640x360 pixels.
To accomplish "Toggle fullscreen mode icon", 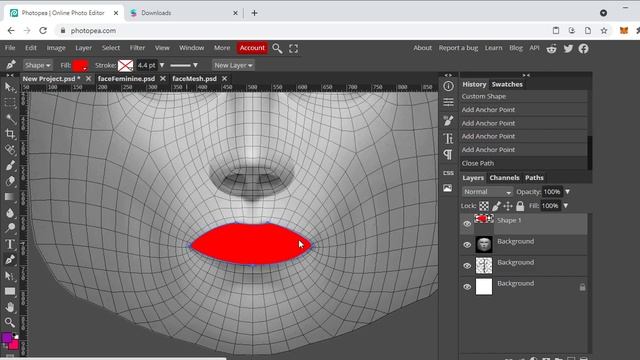I will pyautogui.click(x=293, y=49).
